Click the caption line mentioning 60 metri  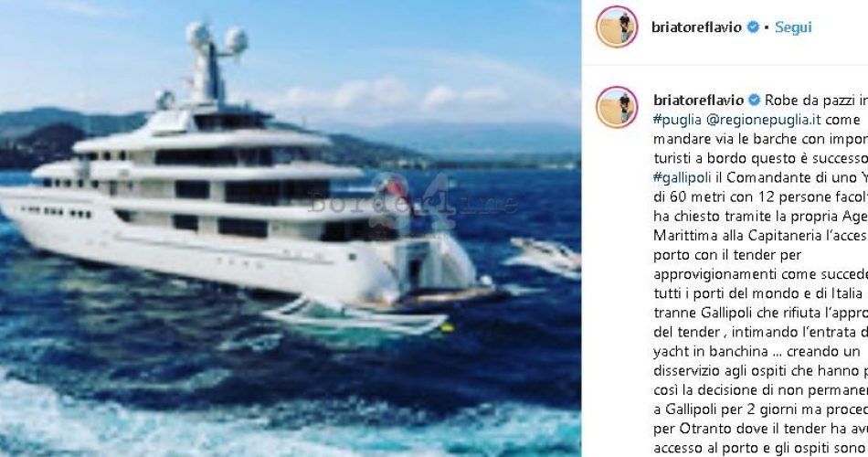click(760, 197)
